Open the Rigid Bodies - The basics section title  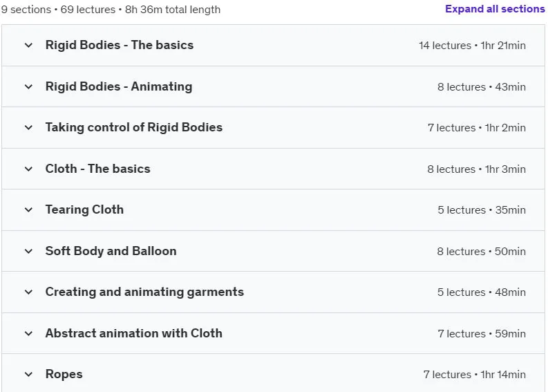coord(120,45)
